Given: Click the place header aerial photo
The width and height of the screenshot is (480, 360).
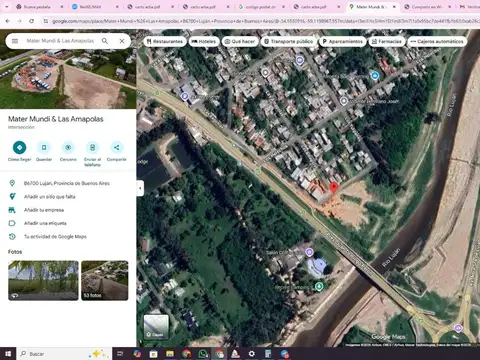Looking at the screenshot, I should (68, 80).
